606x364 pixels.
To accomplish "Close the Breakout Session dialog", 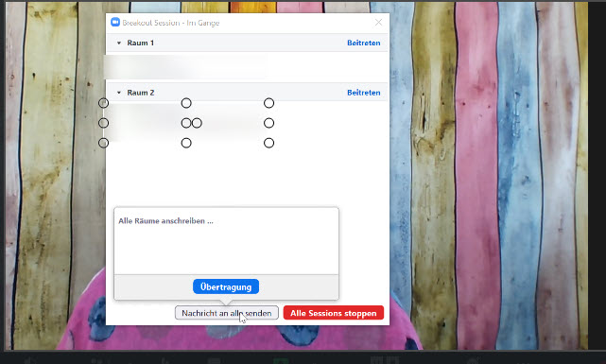I will (x=378, y=23).
